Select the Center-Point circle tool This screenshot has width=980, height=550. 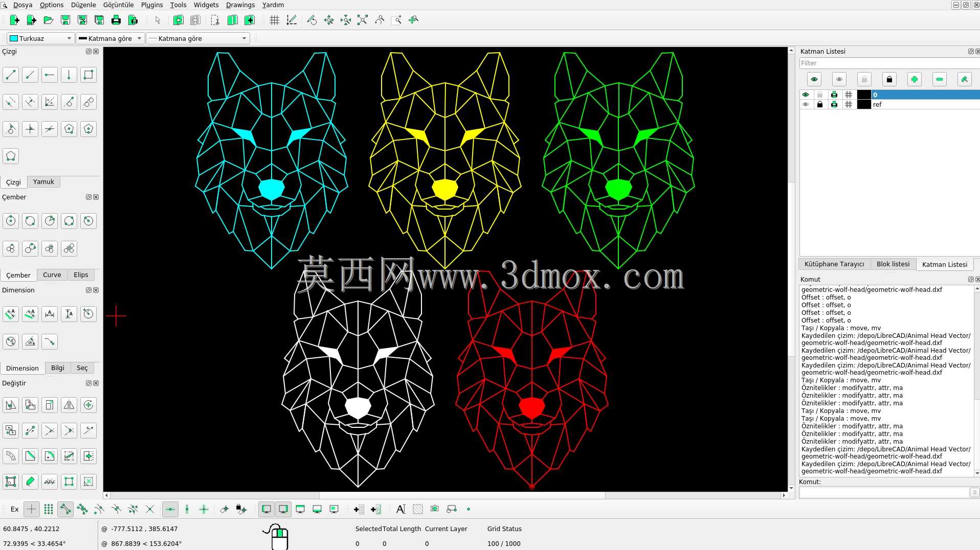pos(11,221)
